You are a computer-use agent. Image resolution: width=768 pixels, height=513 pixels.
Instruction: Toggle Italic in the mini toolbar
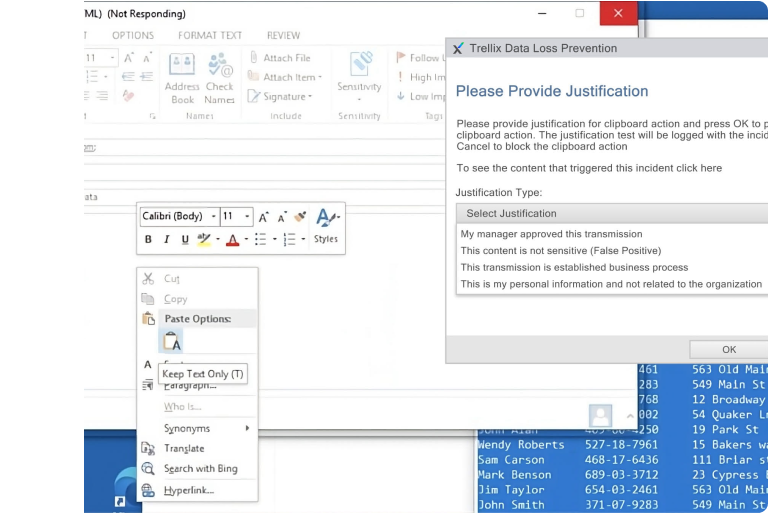(x=167, y=239)
